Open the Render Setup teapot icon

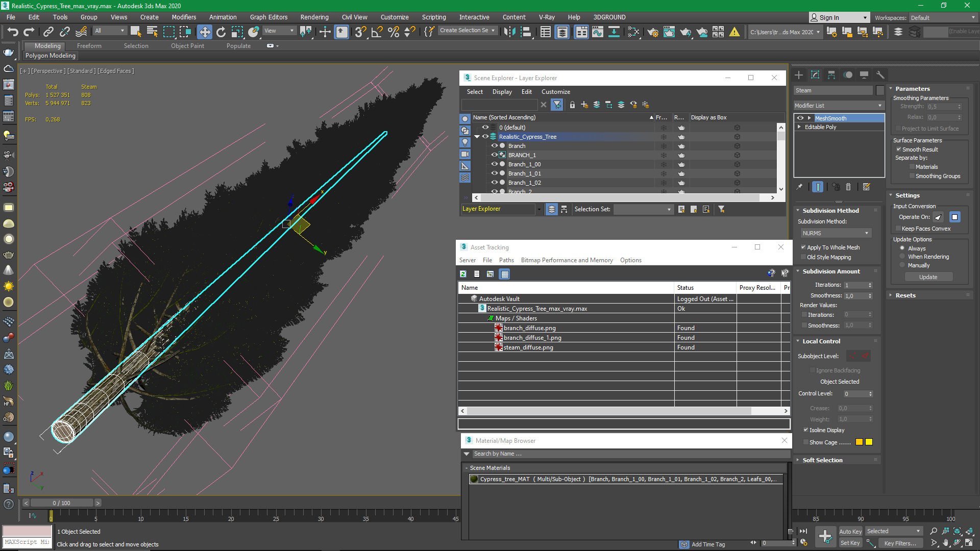click(653, 32)
